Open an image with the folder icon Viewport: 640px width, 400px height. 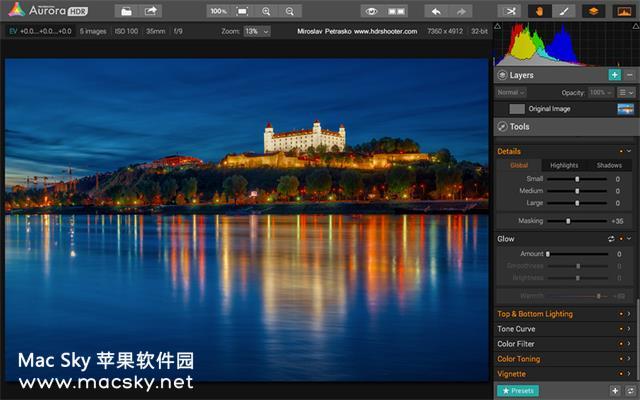pos(127,11)
